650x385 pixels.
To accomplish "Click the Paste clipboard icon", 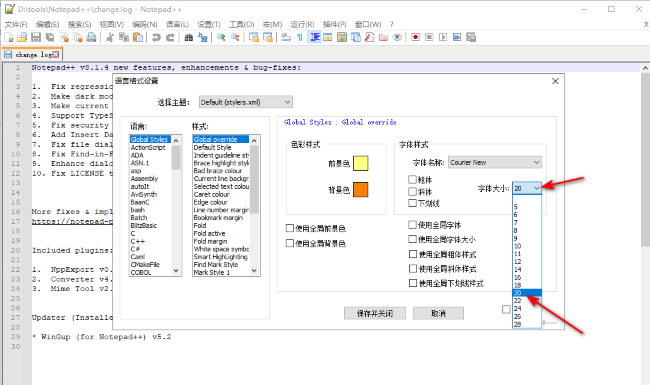I will tap(138, 38).
